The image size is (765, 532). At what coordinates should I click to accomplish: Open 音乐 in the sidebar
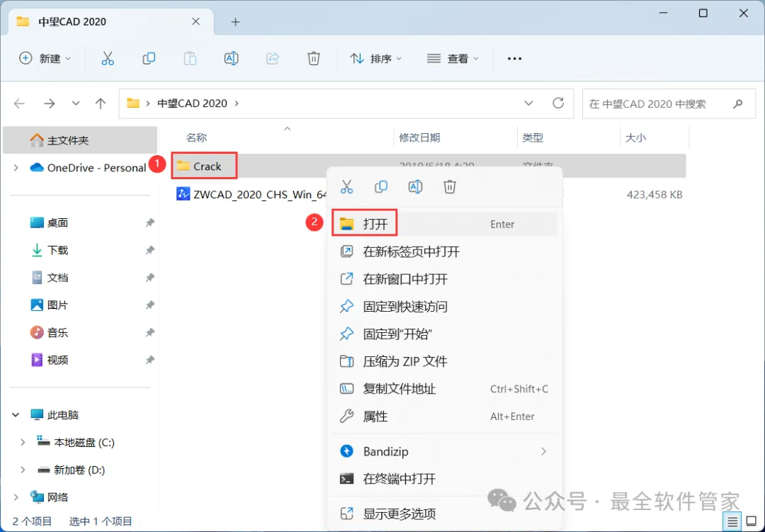click(57, 333)
